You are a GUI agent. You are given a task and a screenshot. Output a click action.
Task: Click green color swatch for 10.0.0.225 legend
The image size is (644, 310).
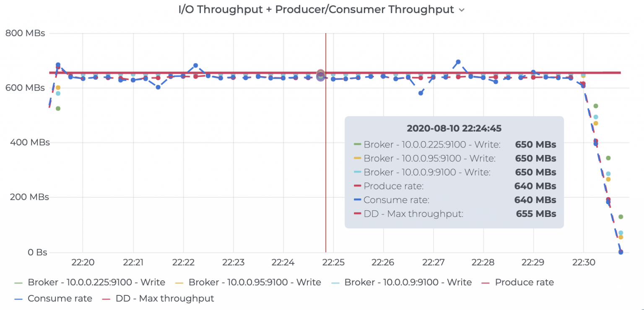(x=17, y=283)
